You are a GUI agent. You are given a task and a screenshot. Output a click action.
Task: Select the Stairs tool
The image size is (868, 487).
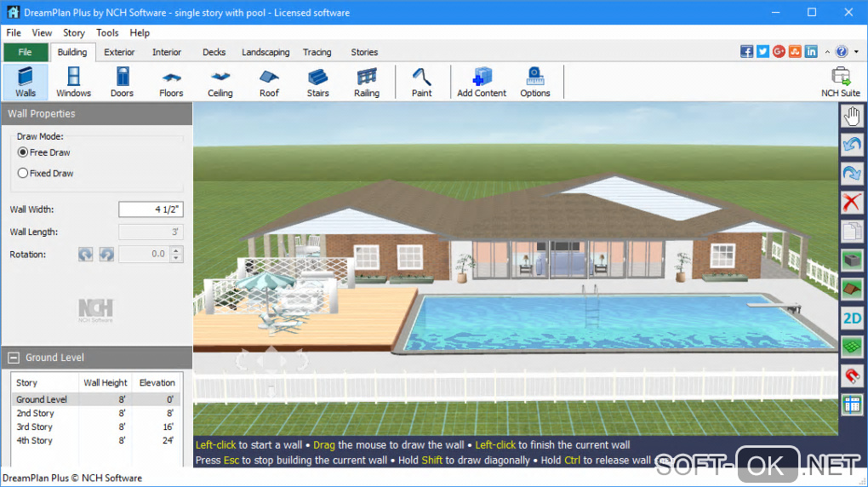pyautogui.click(x=317, y=82)
